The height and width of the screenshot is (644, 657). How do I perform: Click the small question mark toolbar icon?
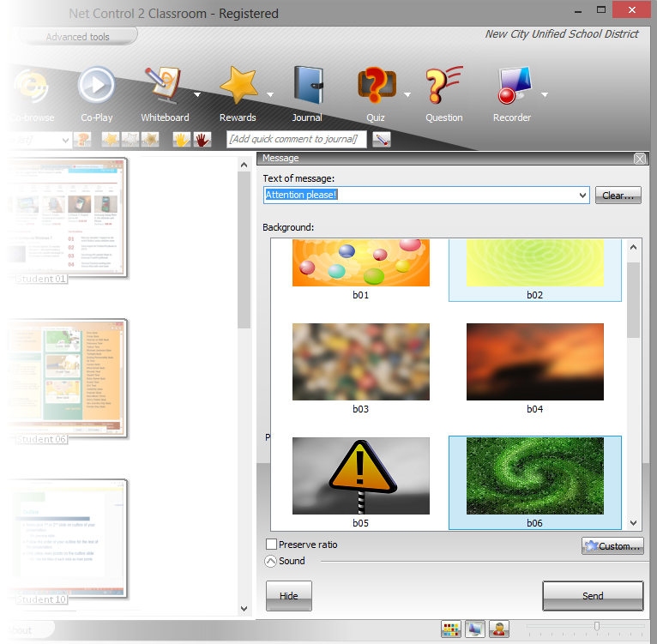pyautogui.click(x=82, y=139)
